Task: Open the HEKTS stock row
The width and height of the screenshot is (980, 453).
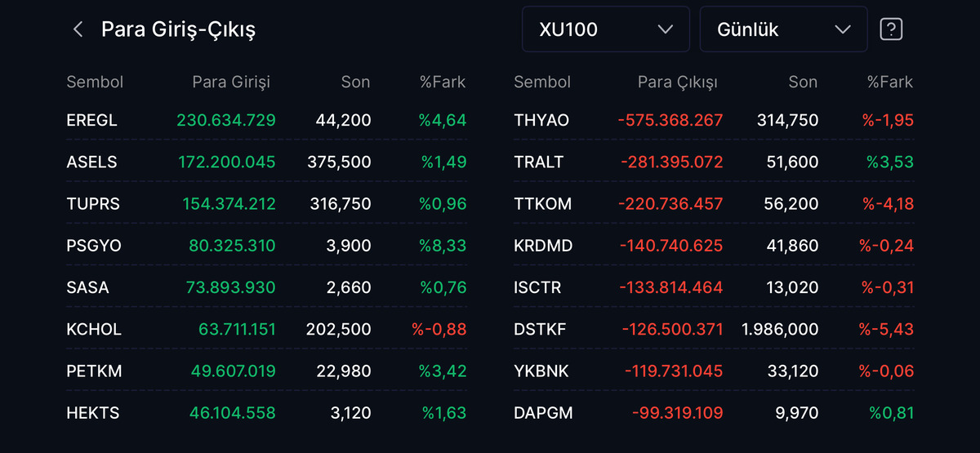Action: coord(266,413)
